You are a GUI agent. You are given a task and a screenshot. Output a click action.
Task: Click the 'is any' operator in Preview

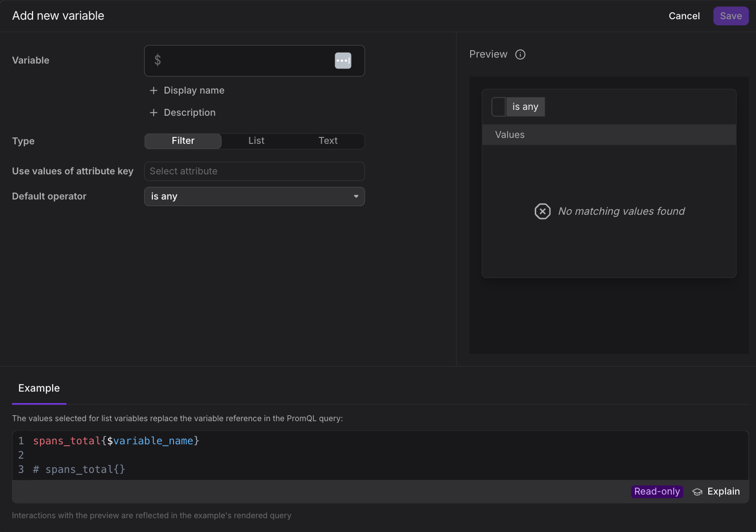tap(525, 107)
